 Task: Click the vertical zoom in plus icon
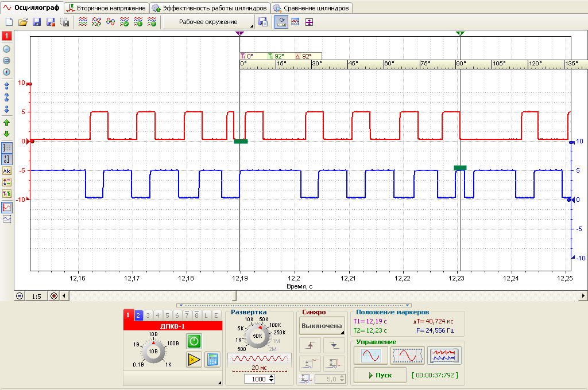coord(6,72)
